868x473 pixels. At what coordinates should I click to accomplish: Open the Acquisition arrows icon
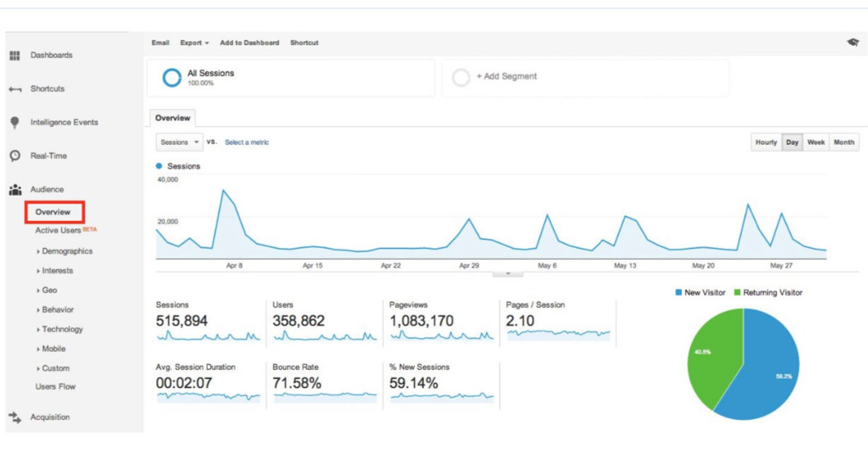pos(15,418)
